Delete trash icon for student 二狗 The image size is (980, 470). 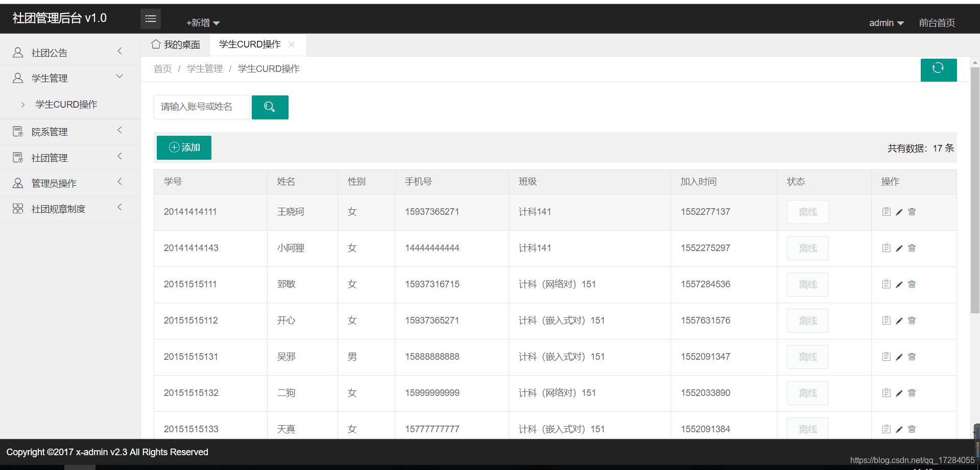point(912,393)
